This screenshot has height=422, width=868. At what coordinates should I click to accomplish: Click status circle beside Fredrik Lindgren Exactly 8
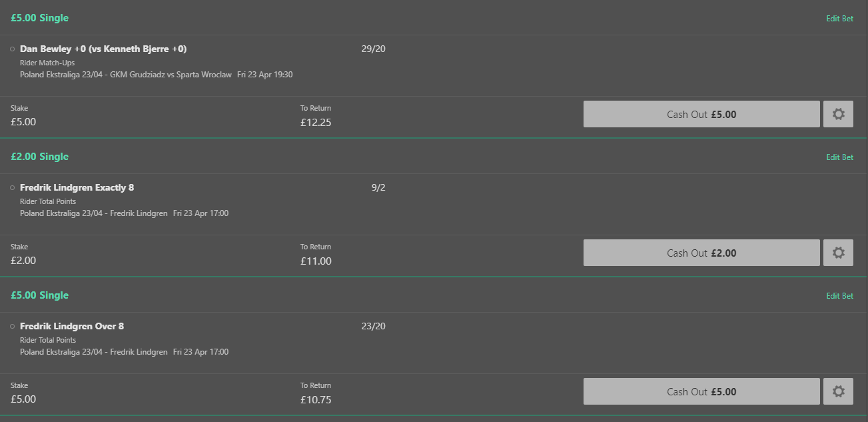(13, 188)
